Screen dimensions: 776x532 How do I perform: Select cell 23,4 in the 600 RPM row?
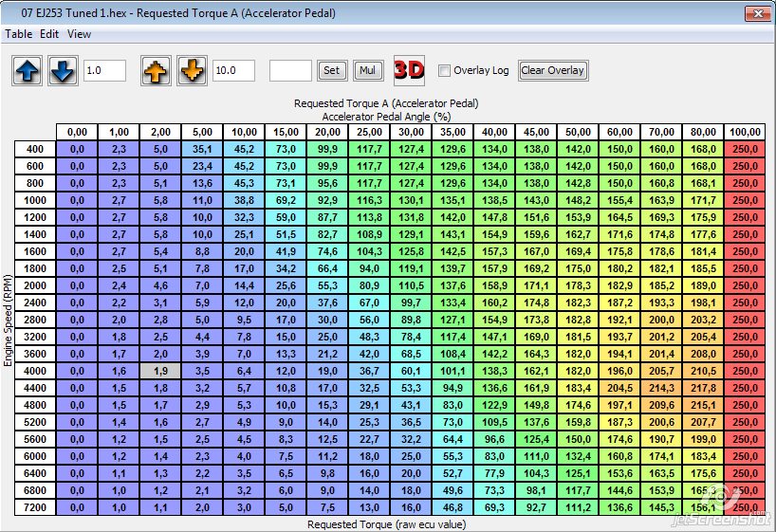coord(202,166)
